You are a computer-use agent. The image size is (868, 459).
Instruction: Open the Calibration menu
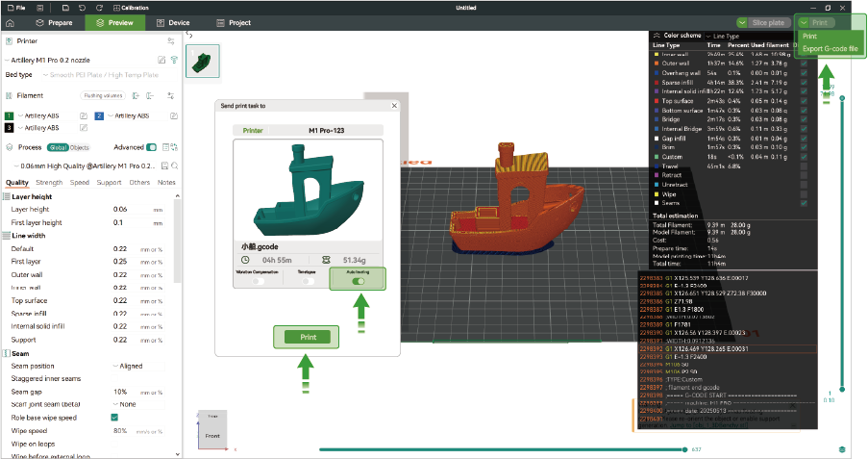point(131,8)
